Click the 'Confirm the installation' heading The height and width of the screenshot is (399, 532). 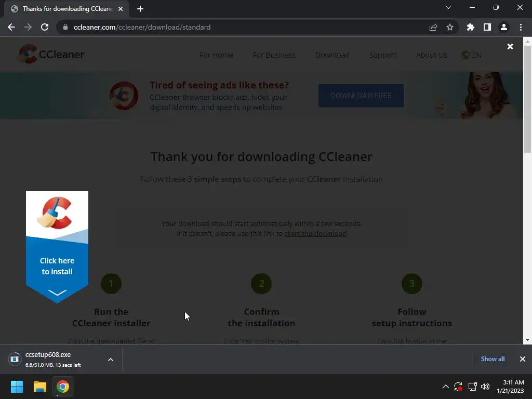pos(261,317)
